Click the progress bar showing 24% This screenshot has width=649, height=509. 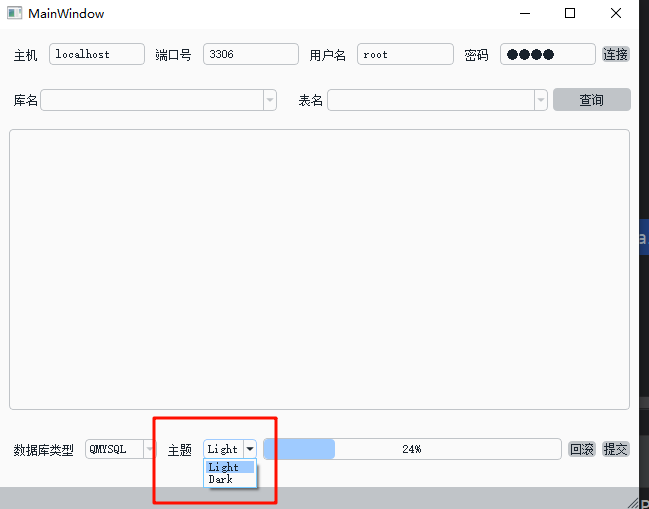[x=412, y=449]
